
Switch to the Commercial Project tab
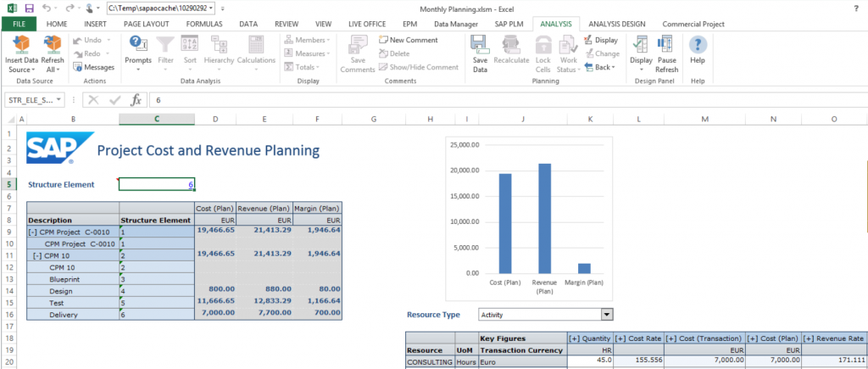point(693,24)
